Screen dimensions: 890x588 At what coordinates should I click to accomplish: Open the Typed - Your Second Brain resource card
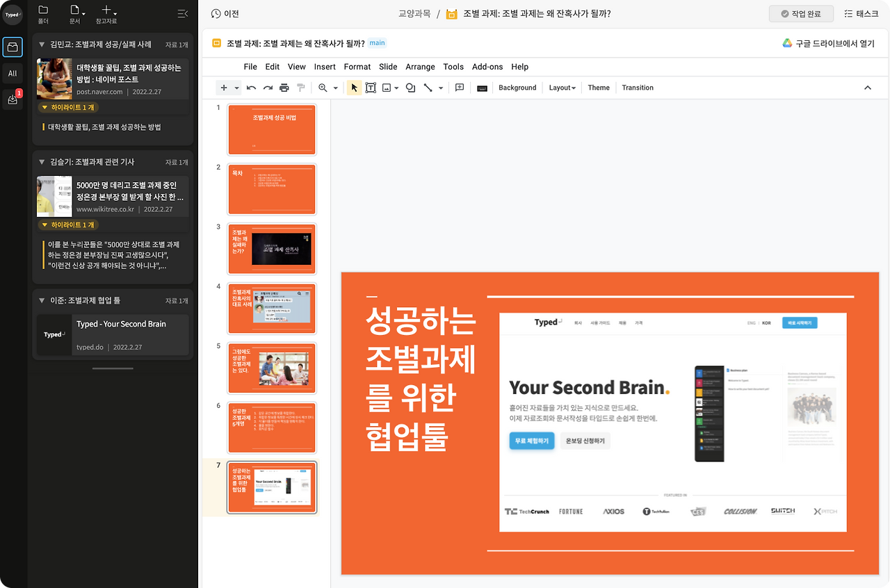coord(113,335)
